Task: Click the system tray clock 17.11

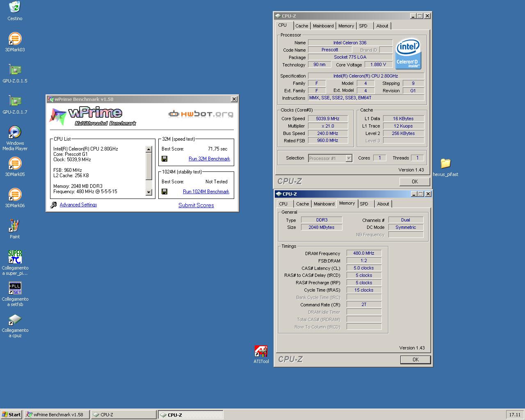Action: [515, 415]
